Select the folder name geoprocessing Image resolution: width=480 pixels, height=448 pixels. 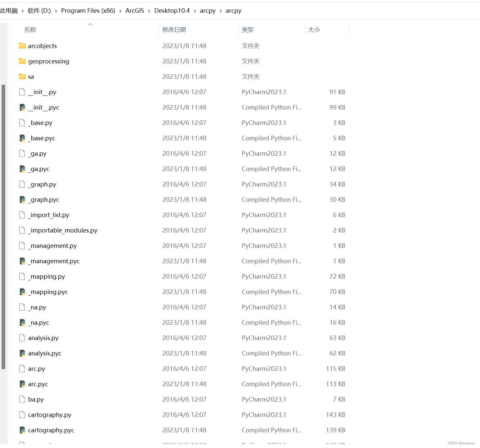pyautogui.click(x=49, y=61)
